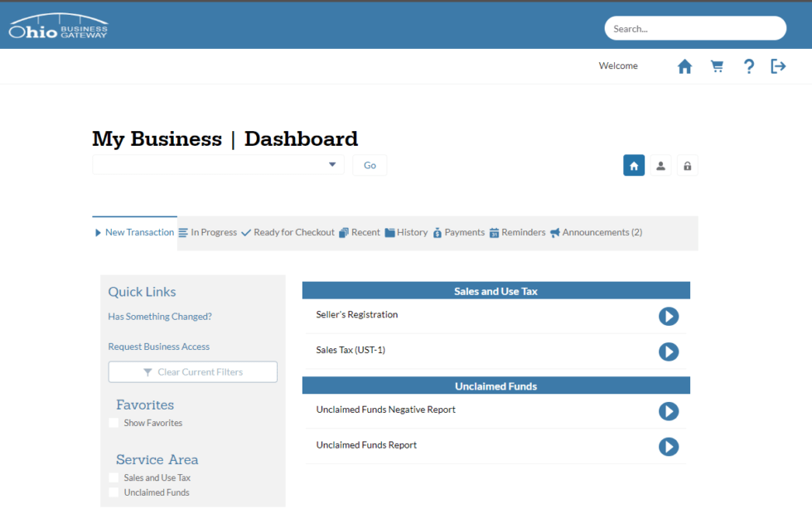Image resolution: width=812 pixels, height=509 pixels.
Task: Open the shopping cart icon
Action: (x=717, y=66)
